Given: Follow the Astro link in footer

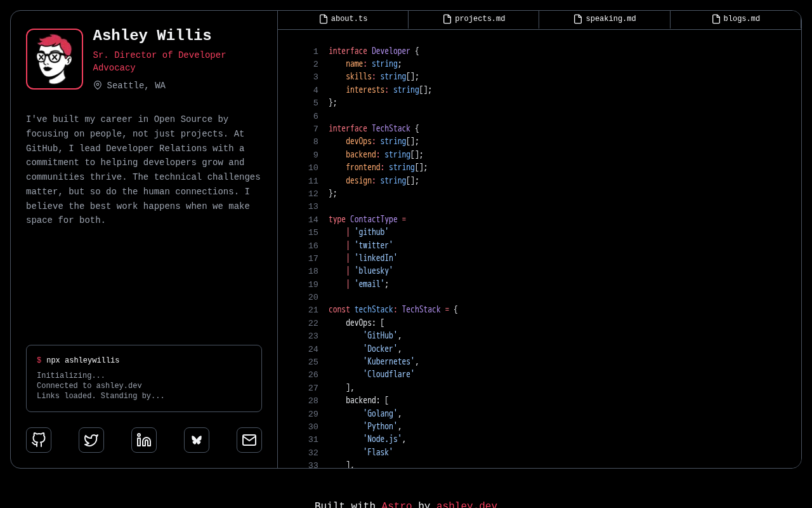Looking at the screenshot, I should click(396, 504).
